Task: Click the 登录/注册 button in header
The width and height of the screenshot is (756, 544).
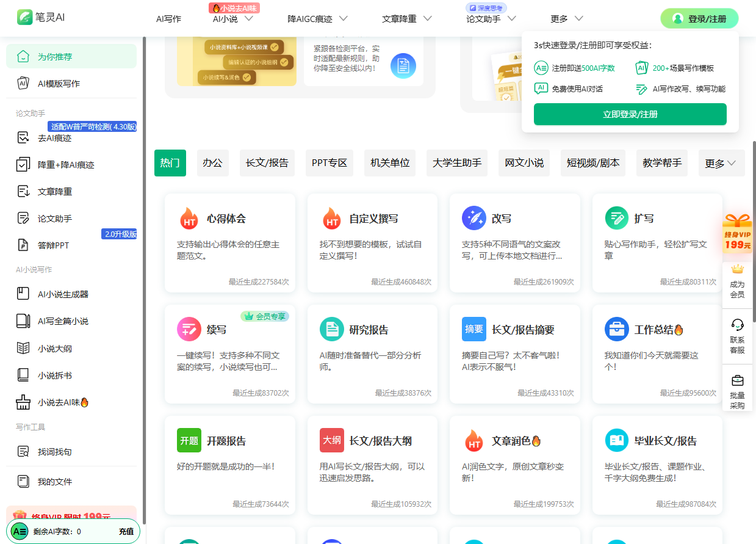Action: (x=699, y=18)
